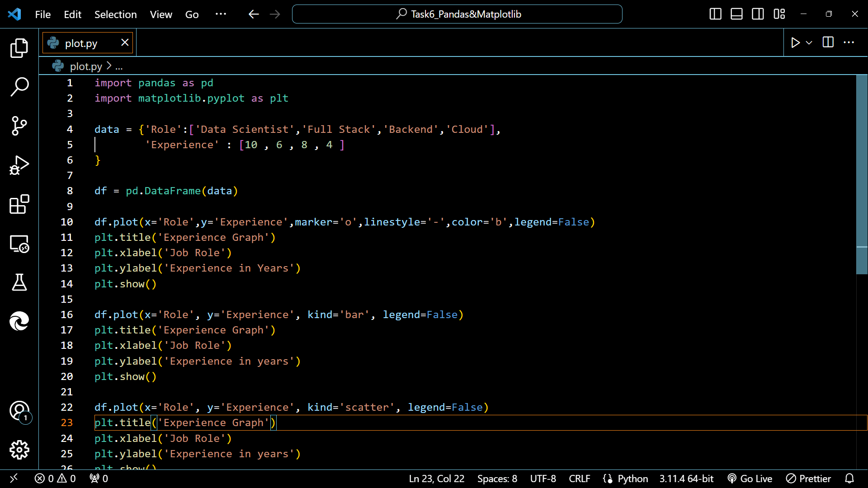Screen dimensions: 868x488
Task: Open the Extensions marketplace view
Action: pyautogui.click(x=19, y=204)
